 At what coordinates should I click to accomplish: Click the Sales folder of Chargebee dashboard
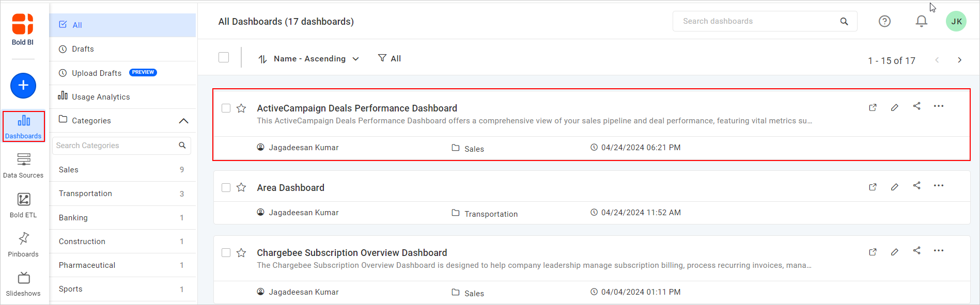pos(468,293)
